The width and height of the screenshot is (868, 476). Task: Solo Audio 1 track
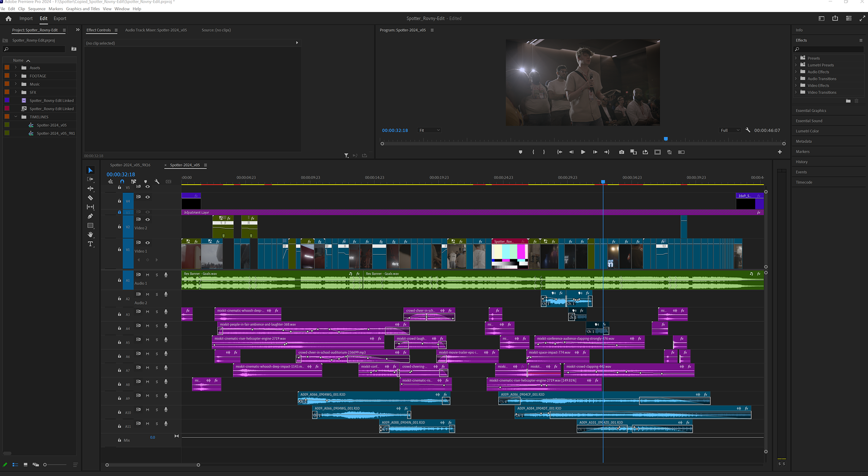pyautogui.click(x=157, y=275)
